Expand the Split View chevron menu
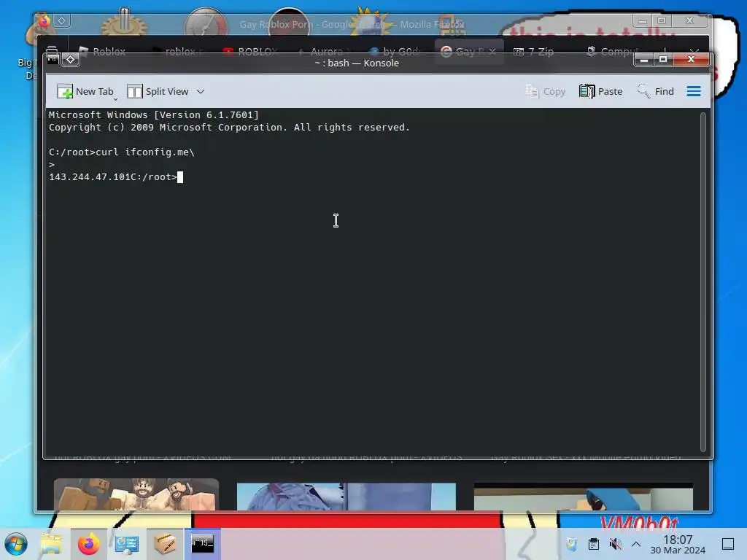Viewport: 747px width, 560px height. pos(201,91)
